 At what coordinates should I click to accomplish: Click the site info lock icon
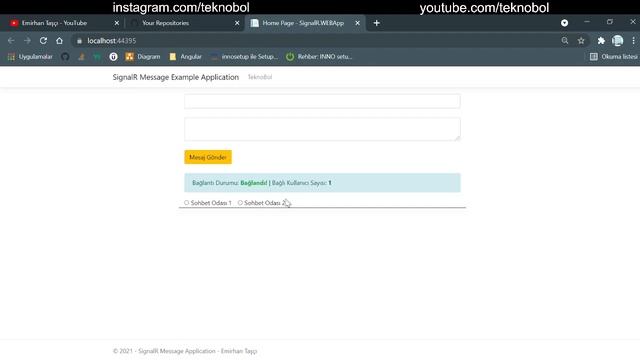pos(80,41)
